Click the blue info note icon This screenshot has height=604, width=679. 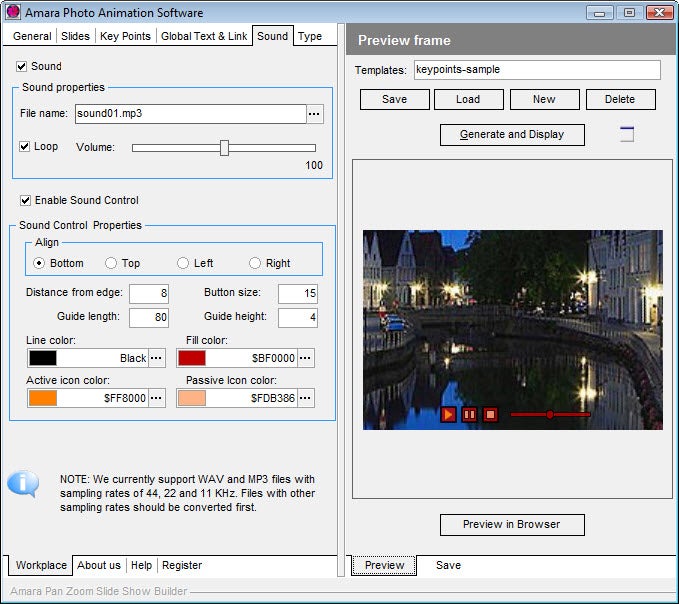pos(23,485)
